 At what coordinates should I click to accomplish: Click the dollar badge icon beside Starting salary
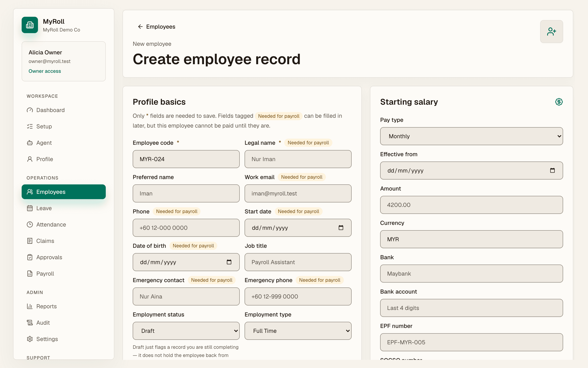pos(559,102)
